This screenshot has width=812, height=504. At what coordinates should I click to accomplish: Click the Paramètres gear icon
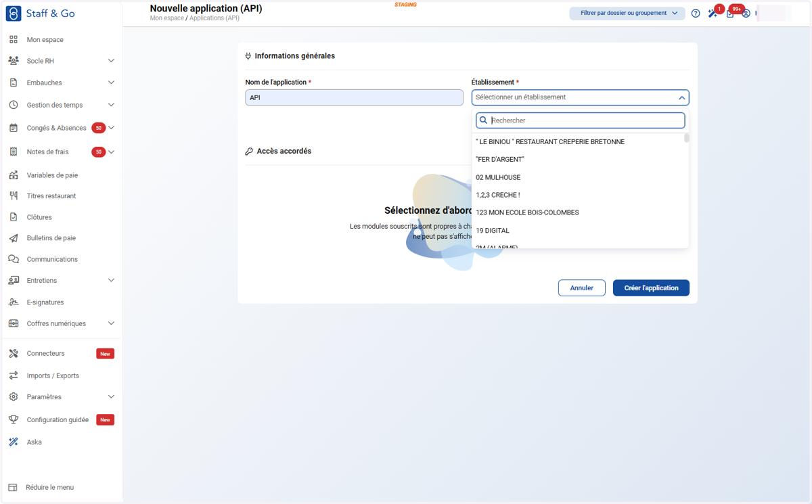(x=14, y=397)
